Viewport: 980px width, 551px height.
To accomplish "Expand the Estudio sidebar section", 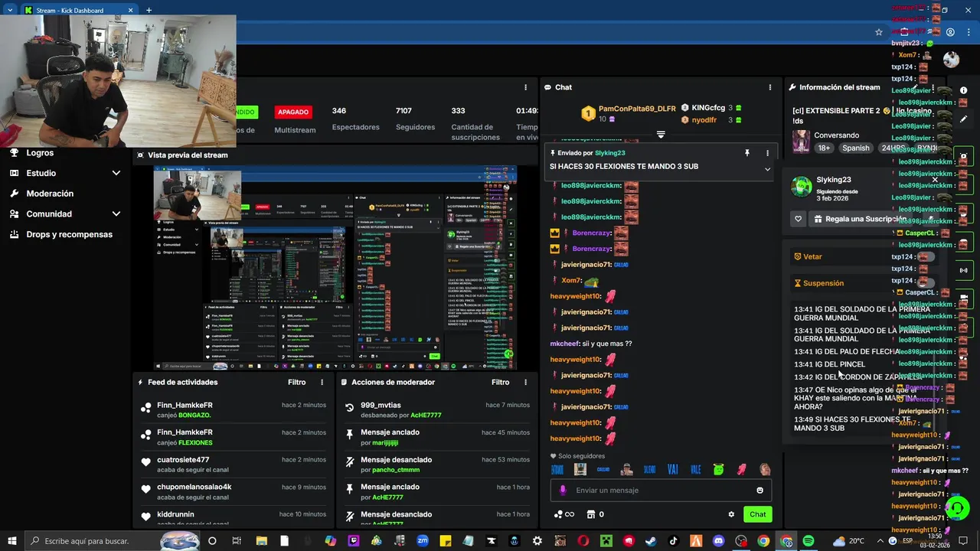I will (65, 173).
